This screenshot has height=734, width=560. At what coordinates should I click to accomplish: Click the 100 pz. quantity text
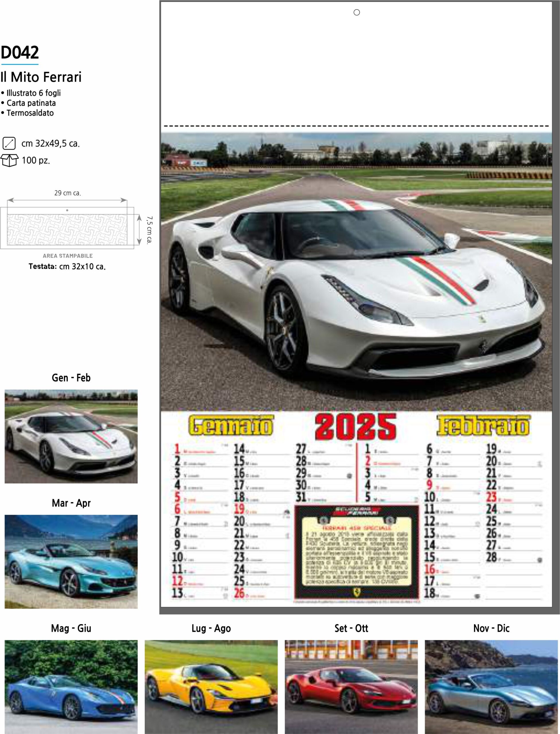(x=36, y=160)
